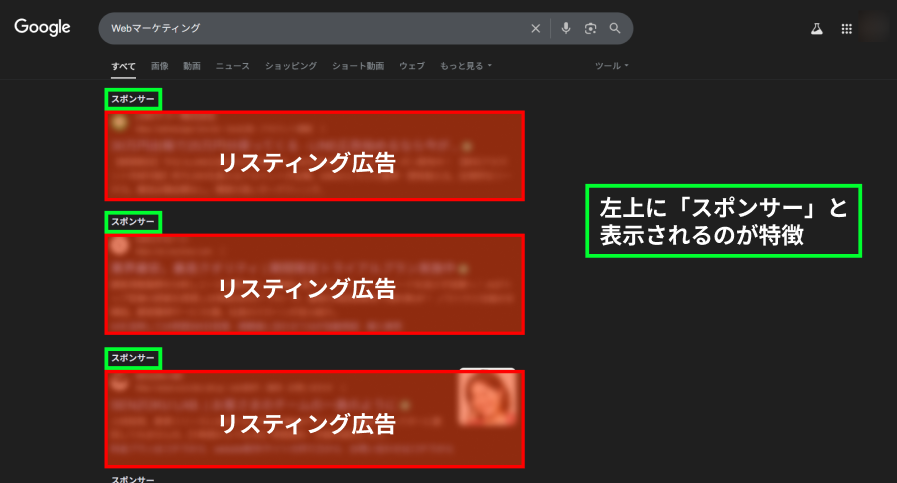Viewport: 897px width, 483px height.
Task: Switch to the ウェブ tab
Action: coord(412,66)
